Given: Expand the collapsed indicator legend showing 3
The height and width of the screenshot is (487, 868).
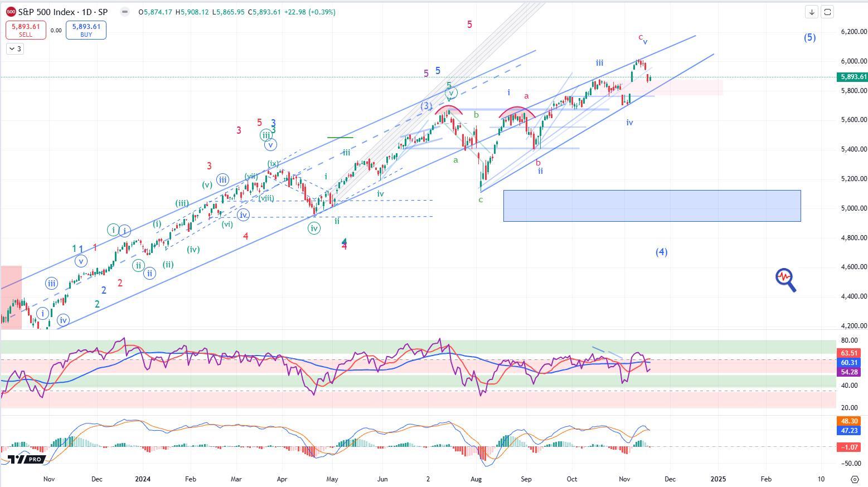Looking at the screenshot, I should (x=15, y=49).
